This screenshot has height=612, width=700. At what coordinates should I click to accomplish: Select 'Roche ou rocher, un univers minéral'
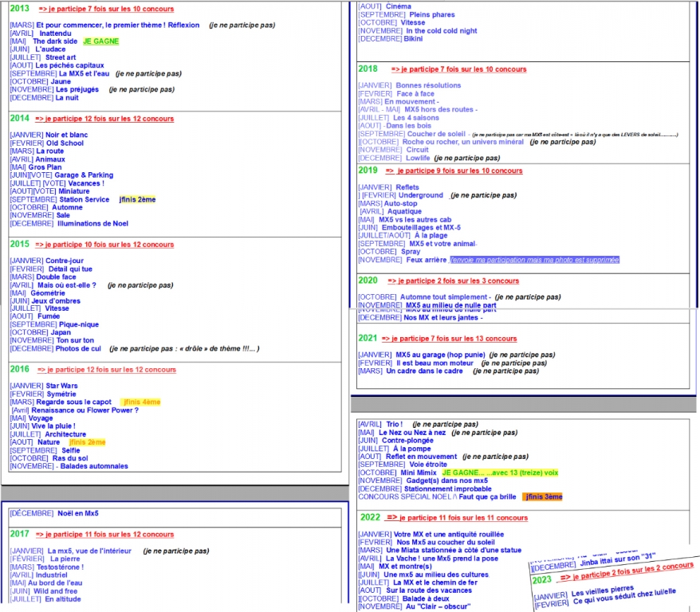(463, 142)
